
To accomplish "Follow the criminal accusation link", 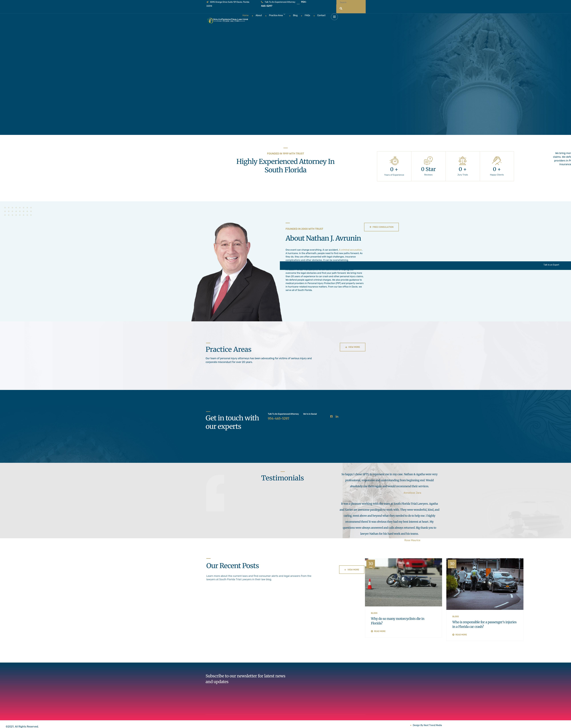I will [x=350, y=250].
